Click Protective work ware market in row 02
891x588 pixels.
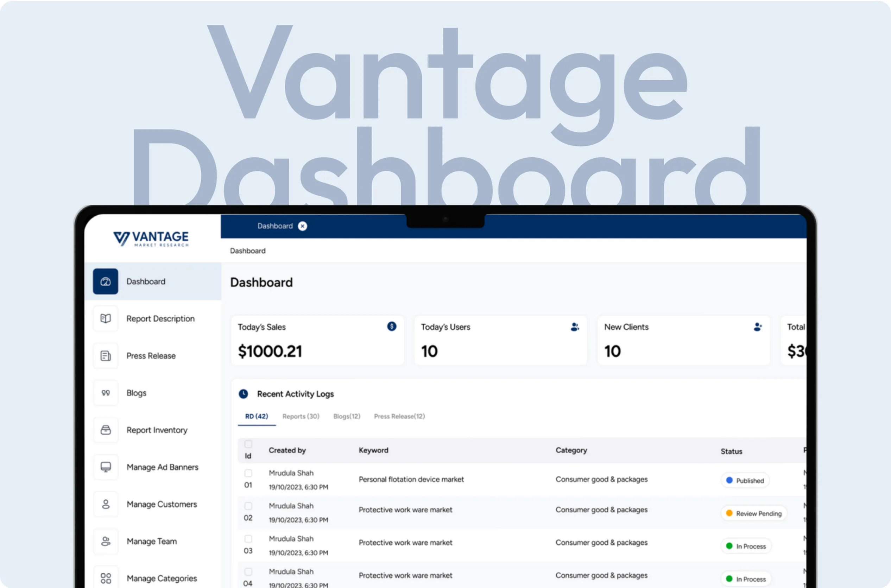405,510
